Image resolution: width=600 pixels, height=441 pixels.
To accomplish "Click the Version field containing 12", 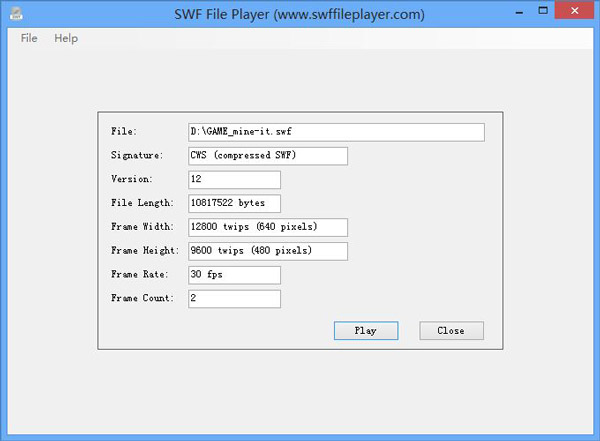I will click(234, 180).
